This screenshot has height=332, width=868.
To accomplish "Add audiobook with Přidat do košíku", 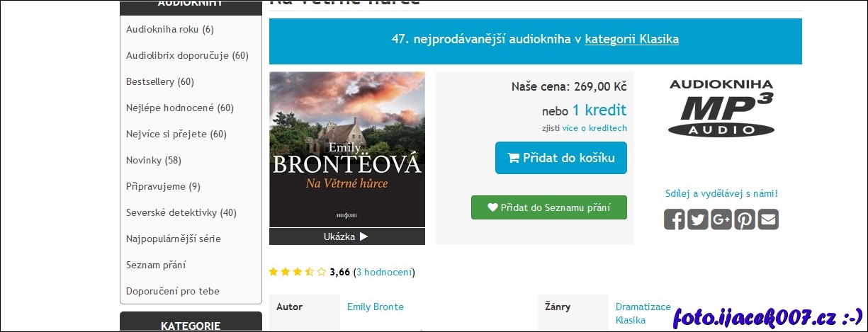I will point(560,158).
